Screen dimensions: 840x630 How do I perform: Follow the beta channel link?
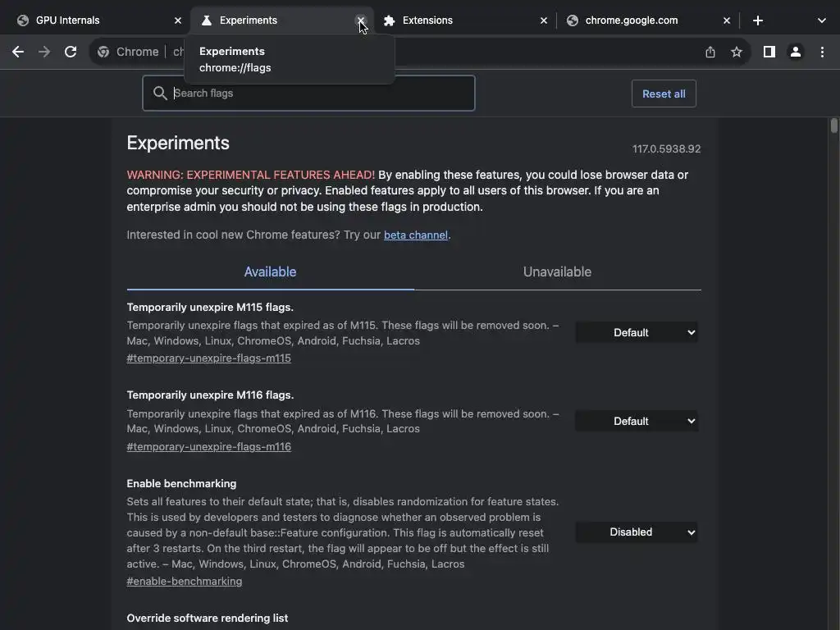[416, 235]
